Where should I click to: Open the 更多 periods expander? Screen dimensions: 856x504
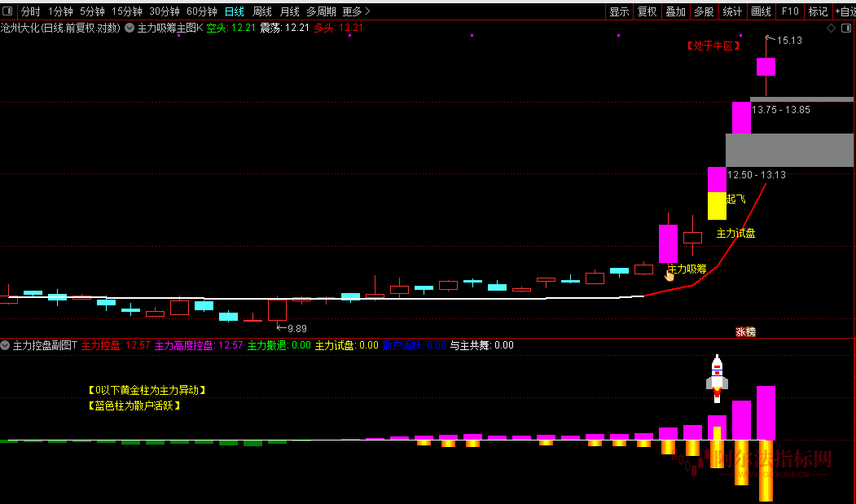pos(356,11)
